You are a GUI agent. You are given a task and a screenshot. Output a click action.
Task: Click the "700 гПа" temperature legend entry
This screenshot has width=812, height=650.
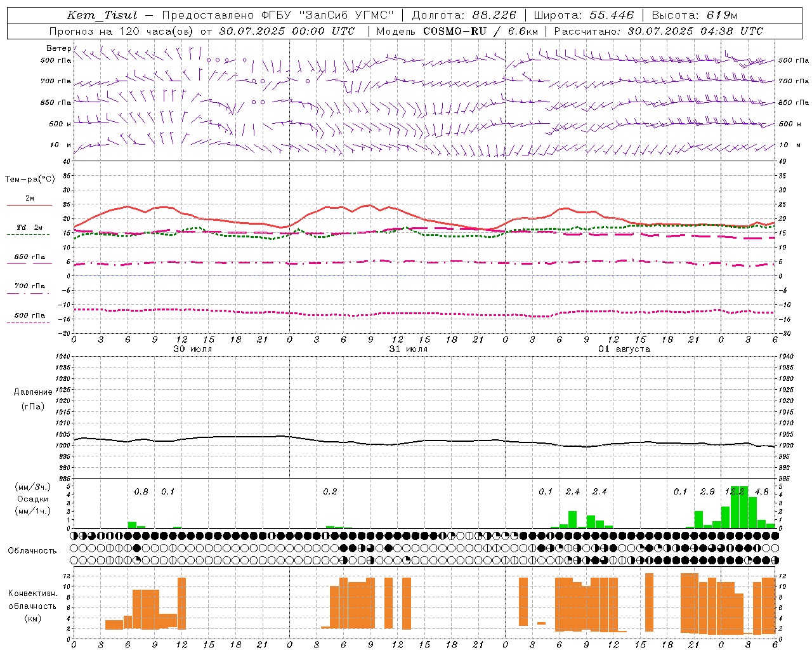click(x=30, y=286)
